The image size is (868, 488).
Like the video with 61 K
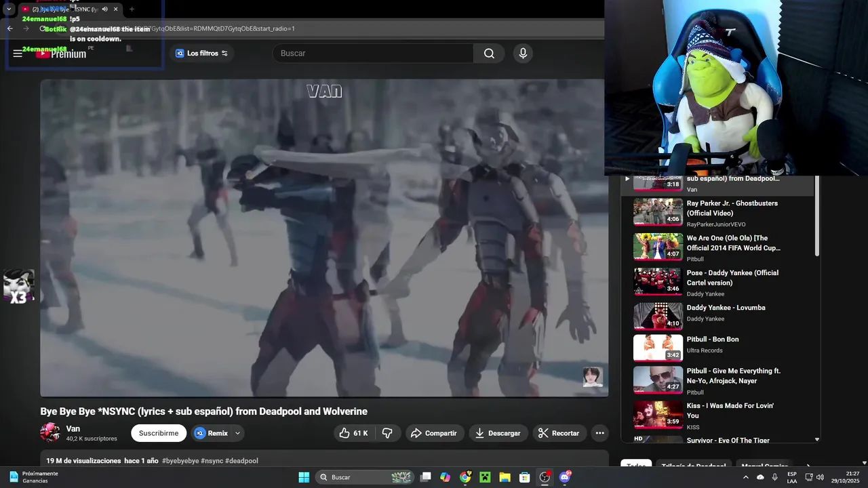(353, 433)
